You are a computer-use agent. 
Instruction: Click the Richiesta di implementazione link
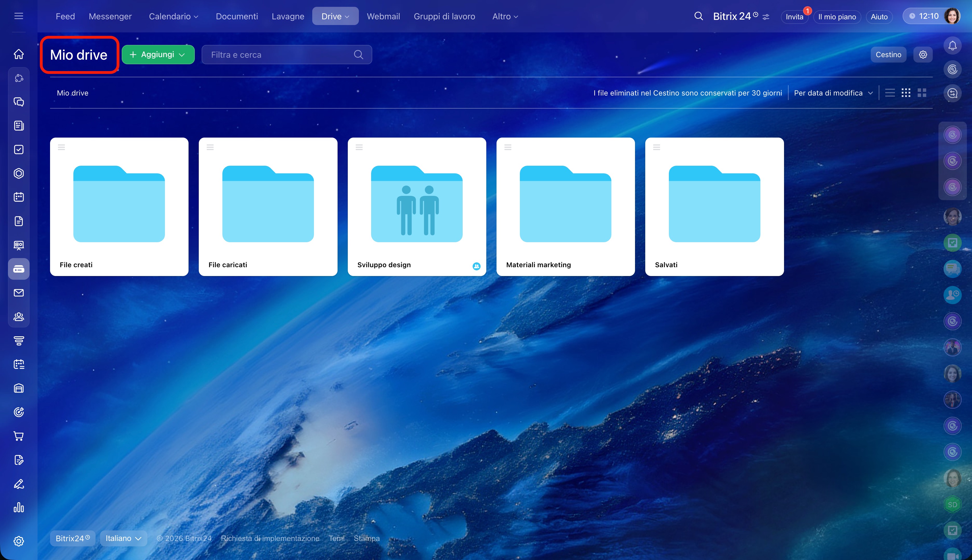pos(270,538)
